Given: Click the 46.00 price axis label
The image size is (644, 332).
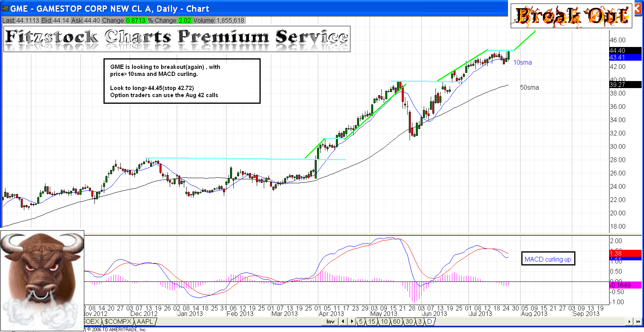Looking at the screenshot, I should point(618,40).
